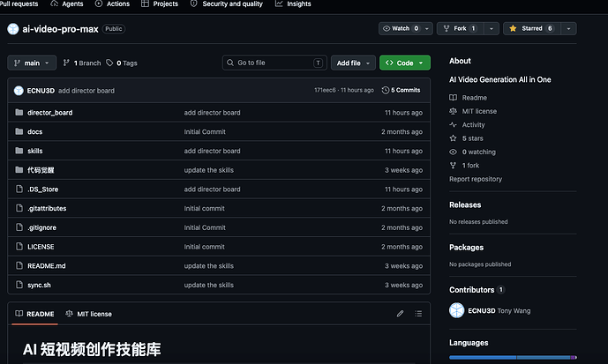Open the LICENSE file

[41, 247]
